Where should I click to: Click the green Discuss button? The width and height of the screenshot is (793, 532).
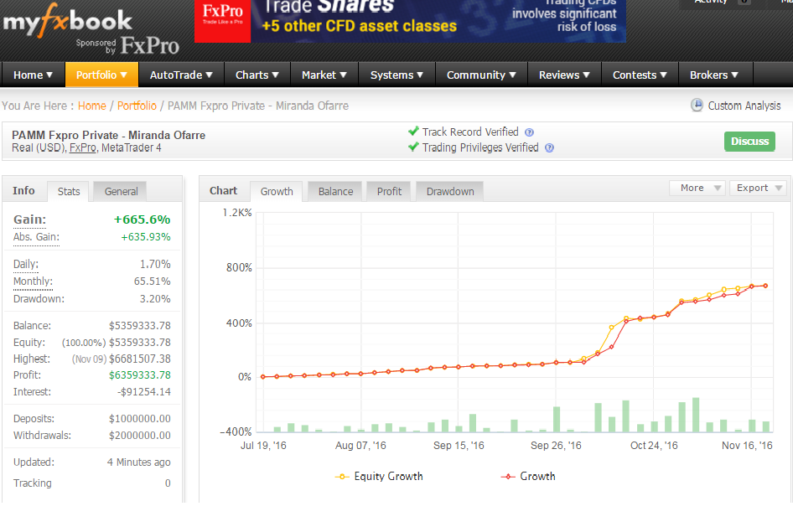click(749, 142)
